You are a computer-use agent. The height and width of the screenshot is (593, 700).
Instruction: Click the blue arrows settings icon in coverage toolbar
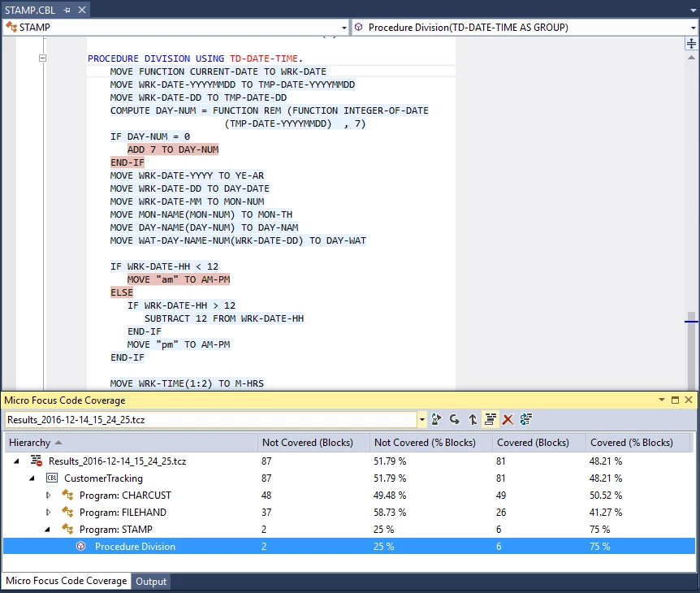526,419
